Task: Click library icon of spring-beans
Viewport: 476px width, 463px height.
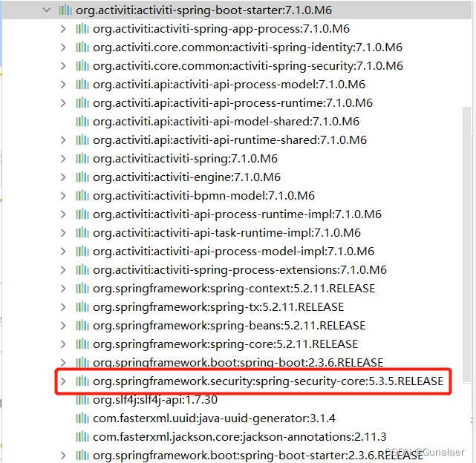Action: point(82,326)
